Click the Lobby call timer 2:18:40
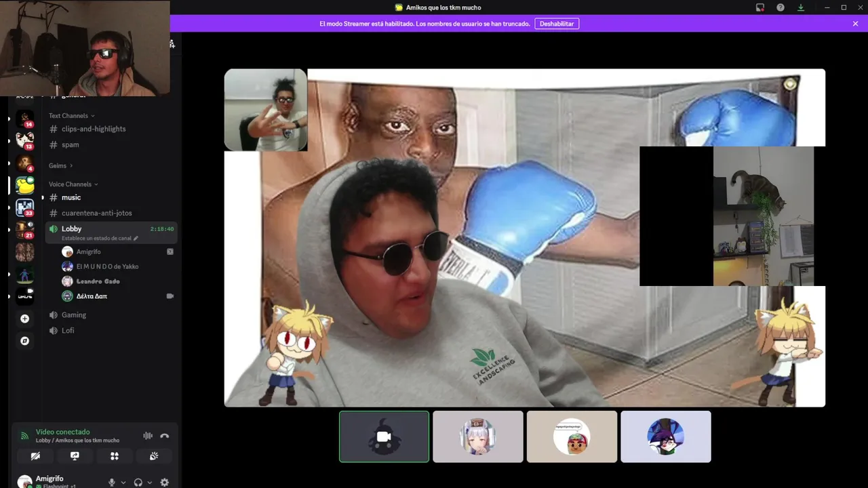This screenshot has width=868, height=488. pos(162,229)
